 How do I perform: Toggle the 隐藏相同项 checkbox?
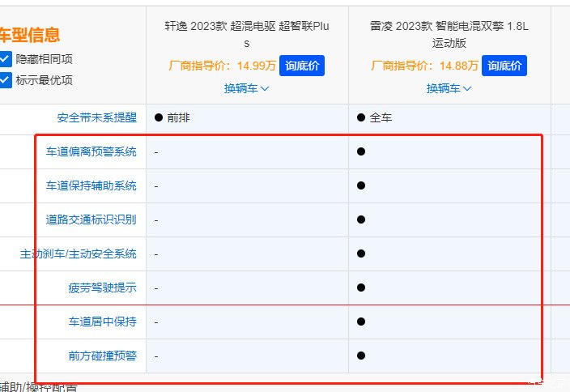tap(6, 59)
